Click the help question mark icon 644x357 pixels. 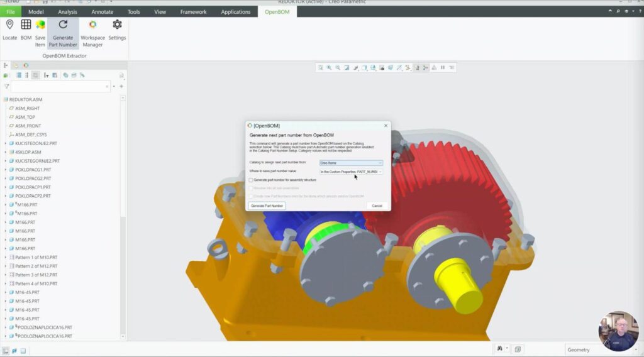click(640, 11)
